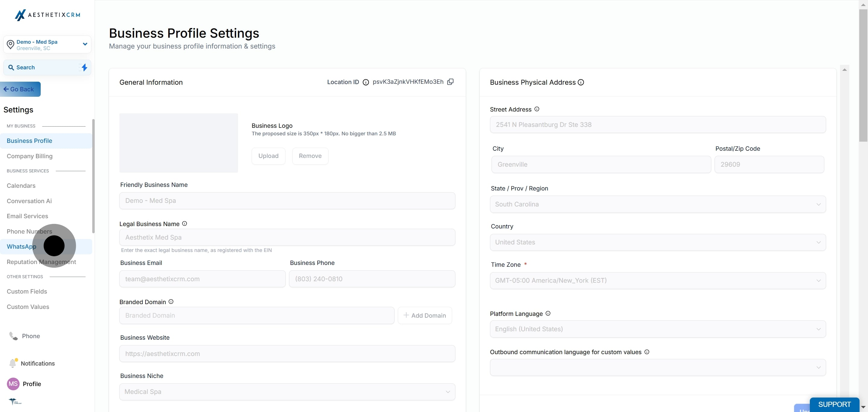
Task: Click the lightning bolt quick actions icon
Action: pos(84,68)
